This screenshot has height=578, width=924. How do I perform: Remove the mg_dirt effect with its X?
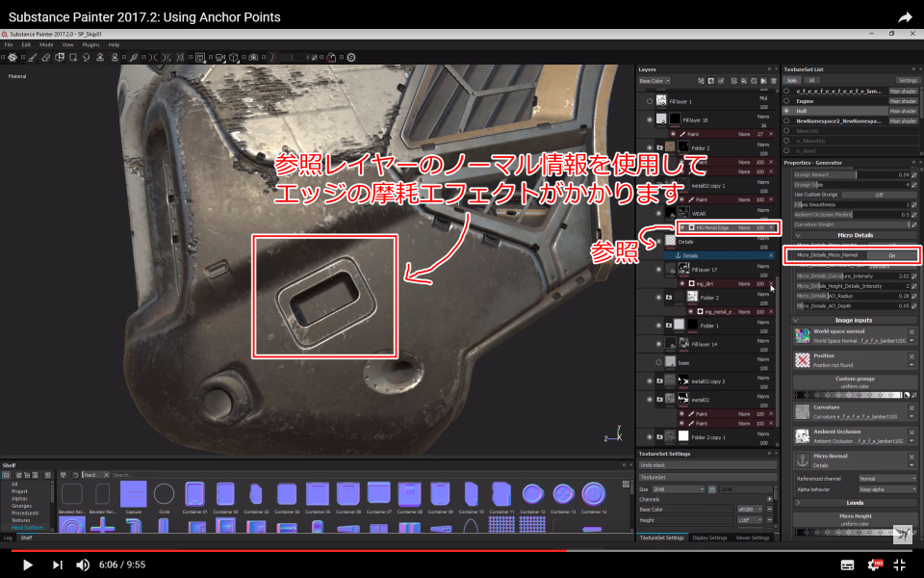tap(771, 283)
